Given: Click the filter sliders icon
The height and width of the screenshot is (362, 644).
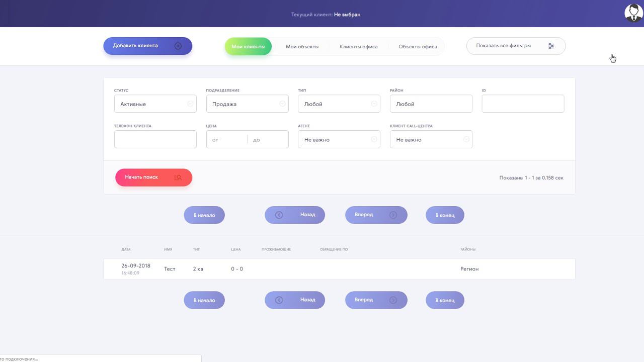Looking at the screenshot, I should pos(551,46).
